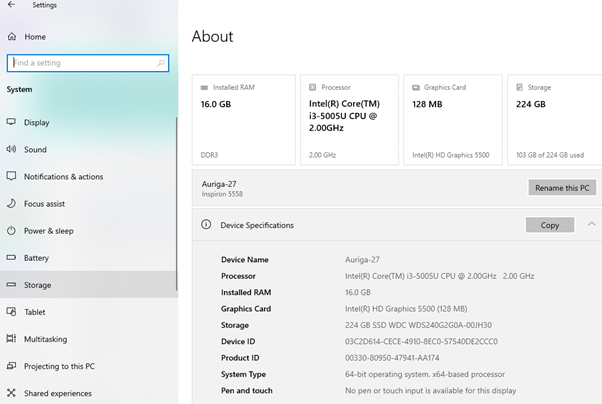This screenshot has height=404, width=602.
Task: Copy device specifications with Copy button
Action: pyautogui.click(x=550, y=225)
